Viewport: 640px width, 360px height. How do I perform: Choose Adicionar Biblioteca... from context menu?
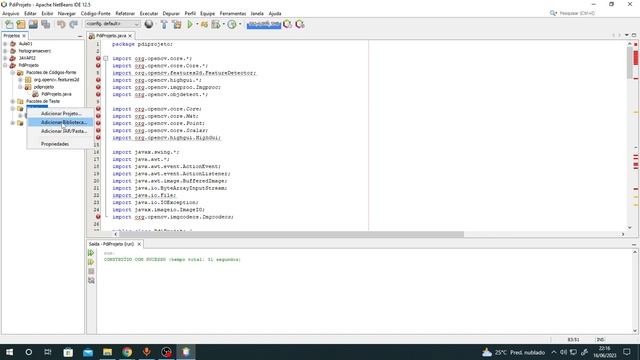coord(61,122)
